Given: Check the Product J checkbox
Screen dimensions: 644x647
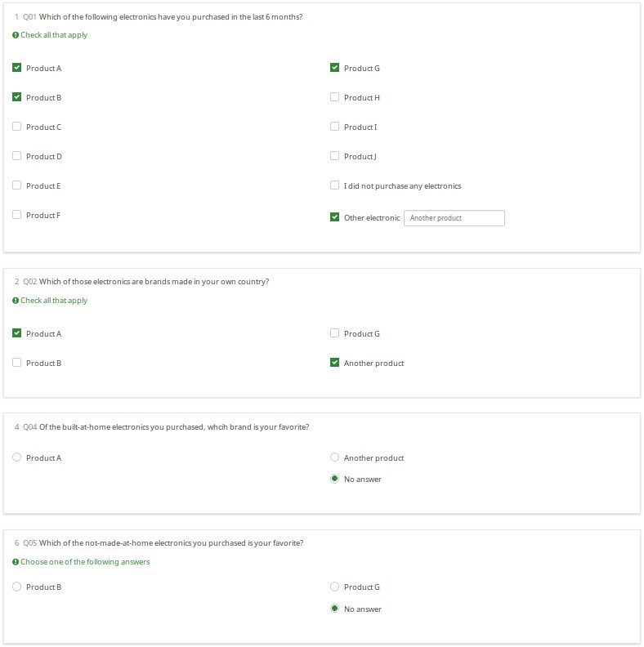Looking at the screenshot, I should tap(334, 156).
